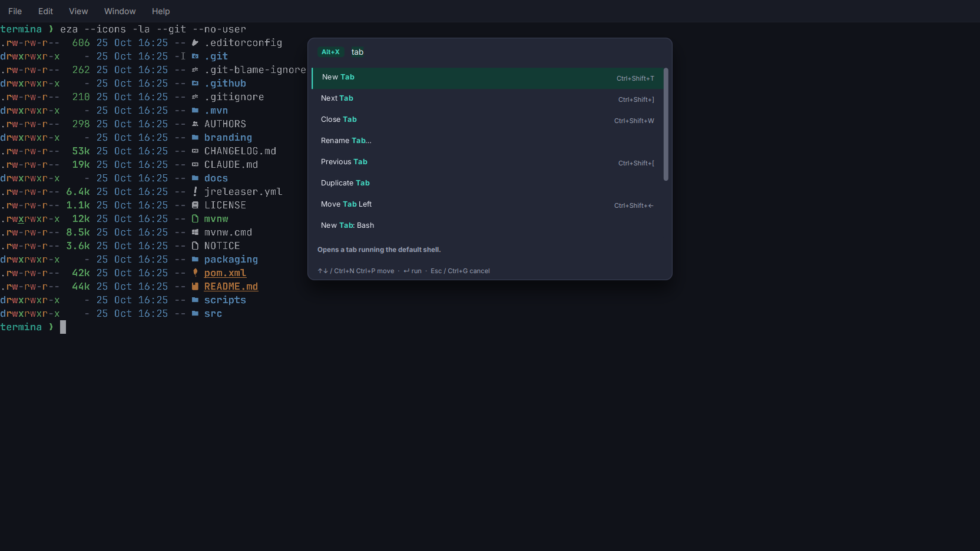Click the authors icon beside AUTHORS
This screenshot has width=980, height=551.
click(x=195, y=124)
